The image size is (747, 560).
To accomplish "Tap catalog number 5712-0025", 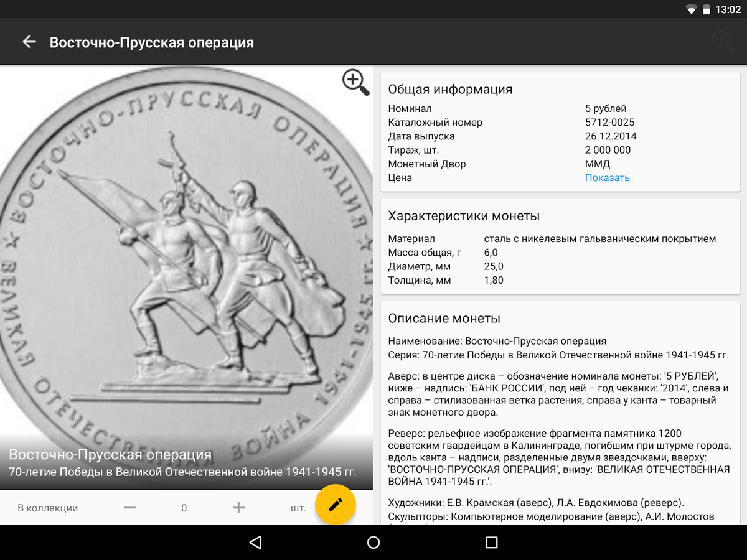I will (x=610, y=122).
